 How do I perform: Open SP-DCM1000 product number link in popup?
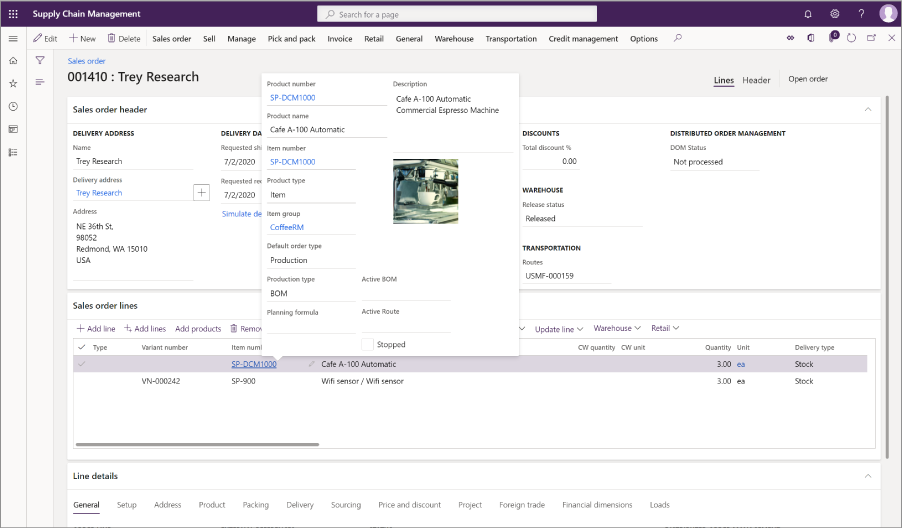pos(292,98)
